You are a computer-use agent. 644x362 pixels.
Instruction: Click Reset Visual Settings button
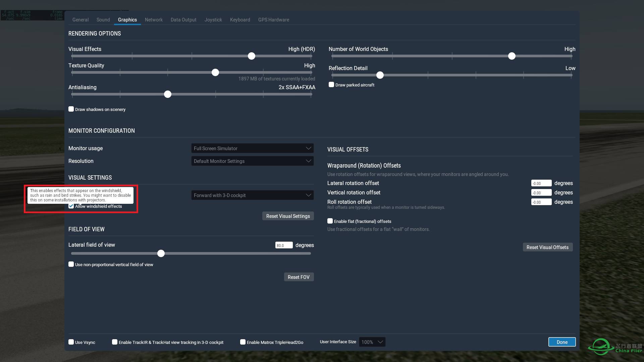(287, 216)
